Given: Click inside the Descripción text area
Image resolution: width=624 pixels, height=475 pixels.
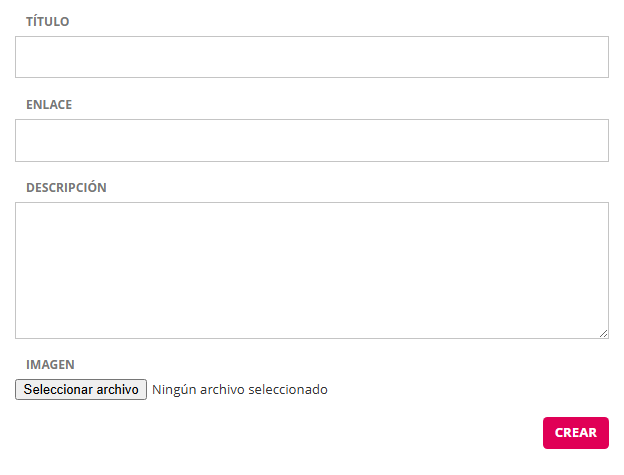Looking at the screenshot, I should click(311, 270).
